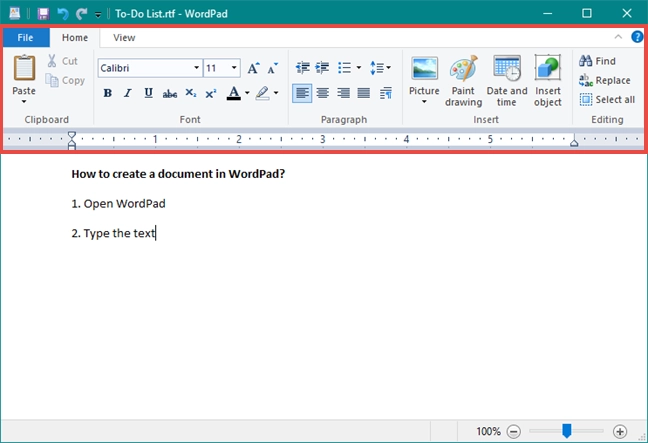This screenshot has height=443, width=648.
Task: Collapse the ribbon with the chevron
Action: click(618, 37)
